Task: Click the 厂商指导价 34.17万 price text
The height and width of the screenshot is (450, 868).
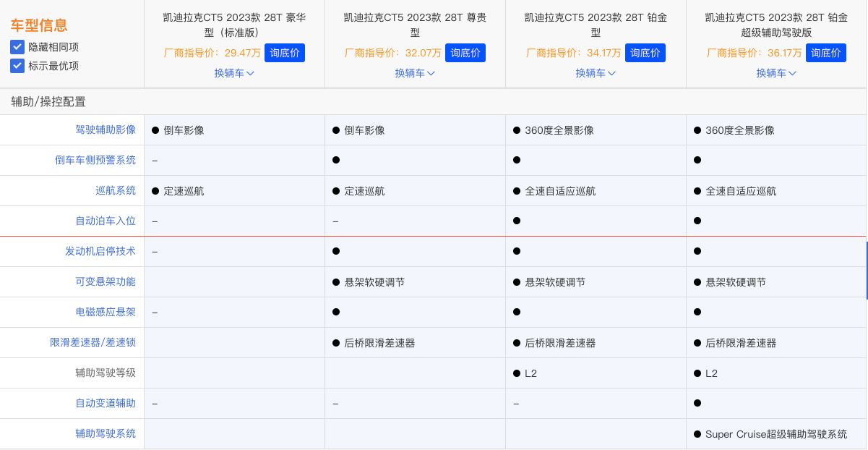Action: 574,53
